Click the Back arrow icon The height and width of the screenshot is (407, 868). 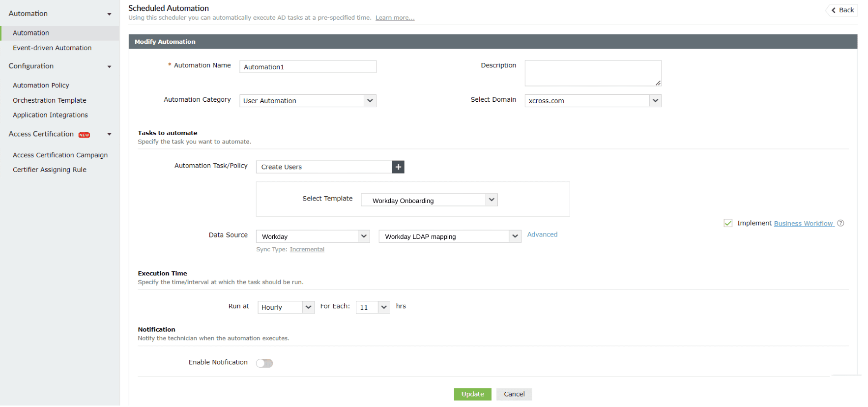[834, 10]
